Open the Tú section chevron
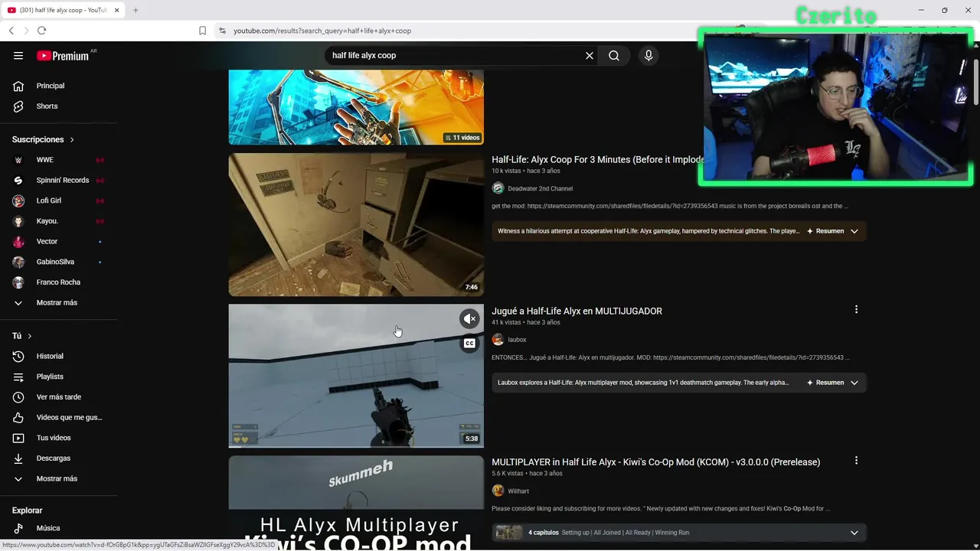Image resolution: width=980 pixels, height=551 pixels. (x=30, y=336)
